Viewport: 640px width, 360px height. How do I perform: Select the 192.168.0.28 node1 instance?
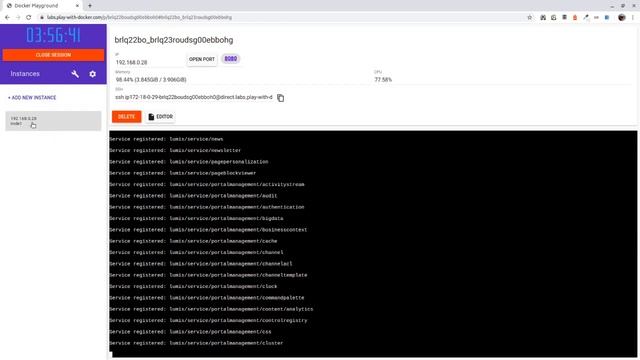pos(53,121)
